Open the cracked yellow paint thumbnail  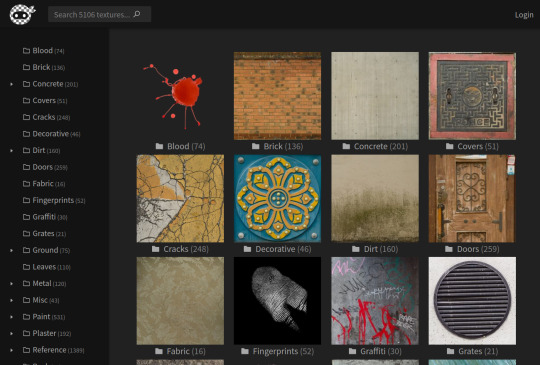pos(180,198)
